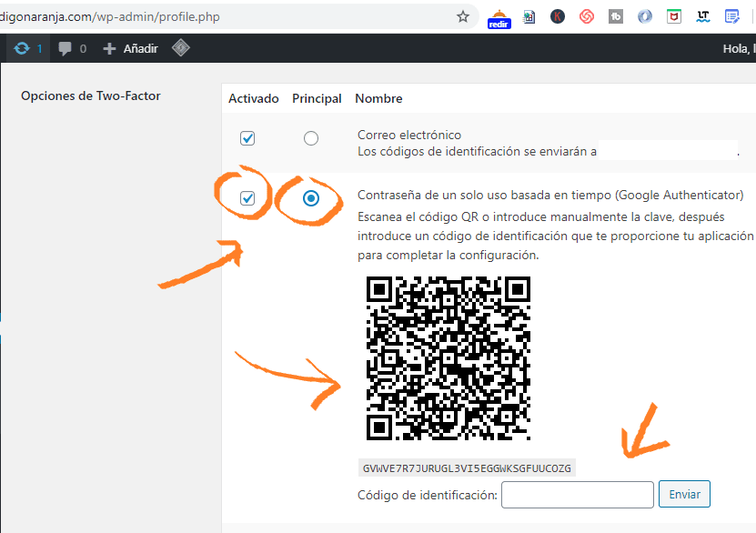Click the 'Escanea el código QR' instructions paragraph

[556, 236]
